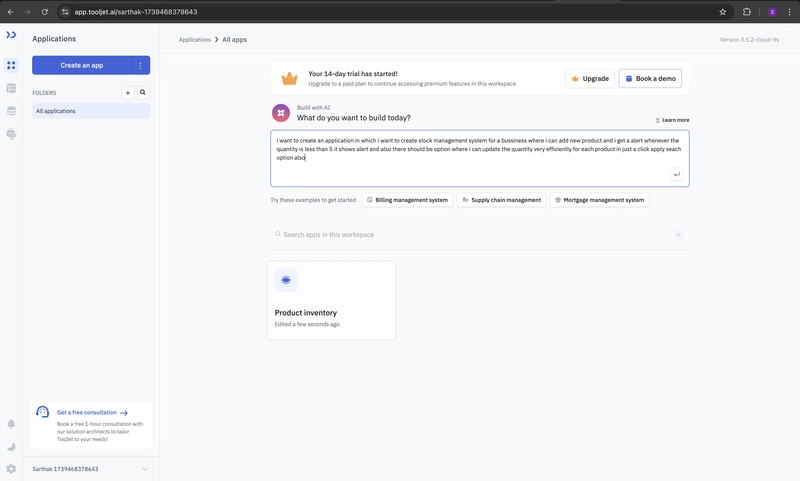Toggle dark mode moon icon
Screen dimensions: 800x481
pyautogui.click(x=11, y=447)
